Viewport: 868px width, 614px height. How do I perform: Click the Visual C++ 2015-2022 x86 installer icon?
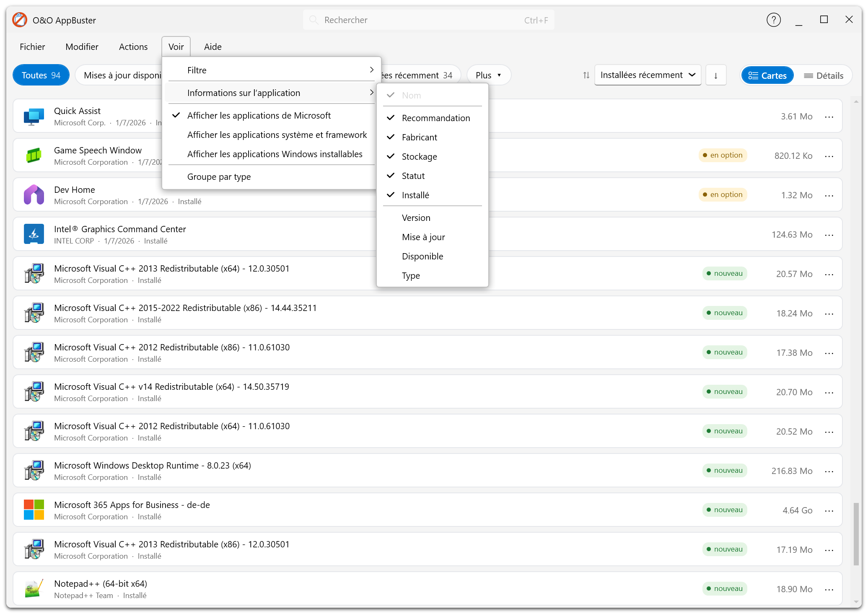pos(34,313)
